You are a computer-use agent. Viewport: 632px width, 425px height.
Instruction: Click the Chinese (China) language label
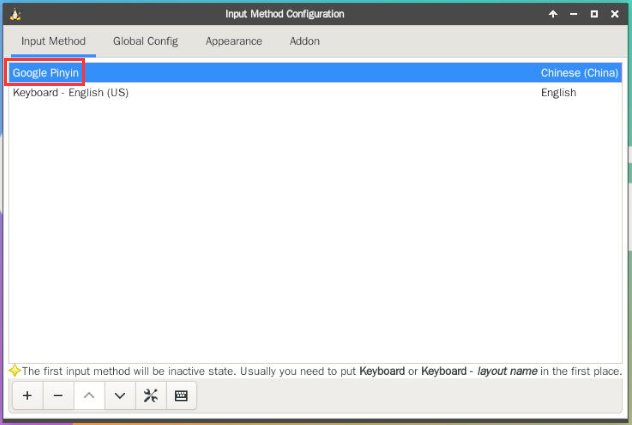pyautogui.click(x=579, y=73)
